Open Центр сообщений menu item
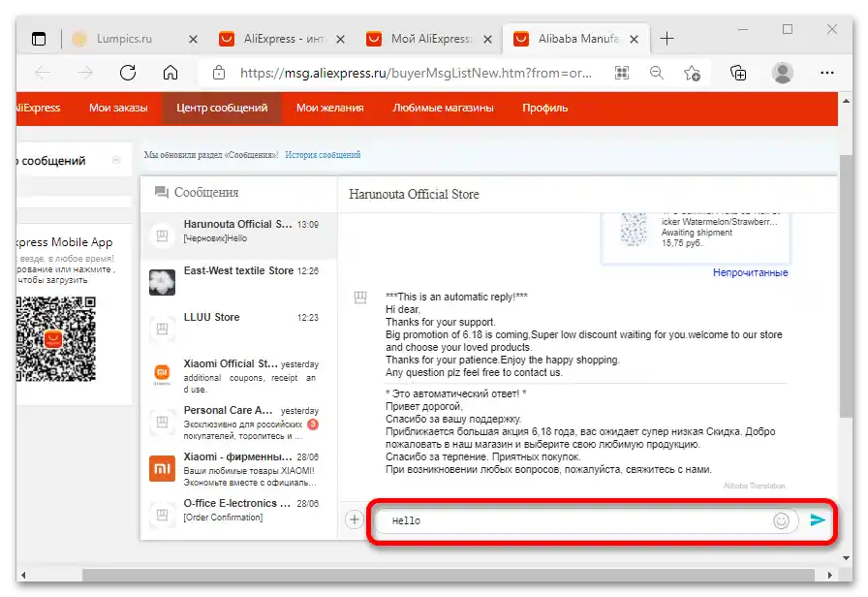Screen dimensions: 868x597 tap(222, 108)
